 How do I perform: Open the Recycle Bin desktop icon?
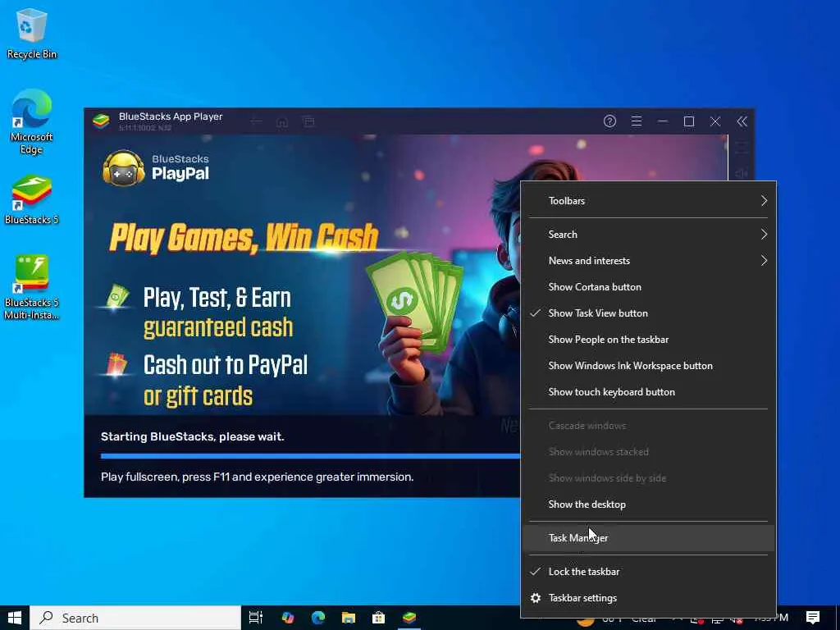[x=32, y=33]
